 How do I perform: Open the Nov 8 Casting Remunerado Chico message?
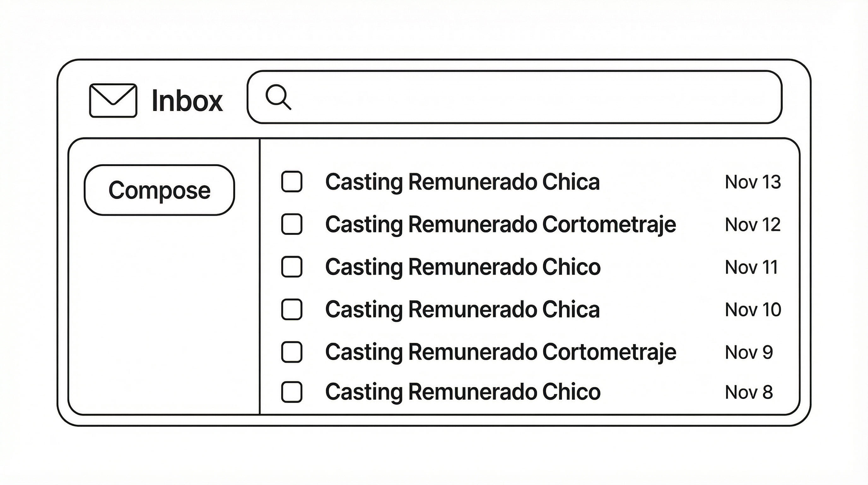click(463, 392)
